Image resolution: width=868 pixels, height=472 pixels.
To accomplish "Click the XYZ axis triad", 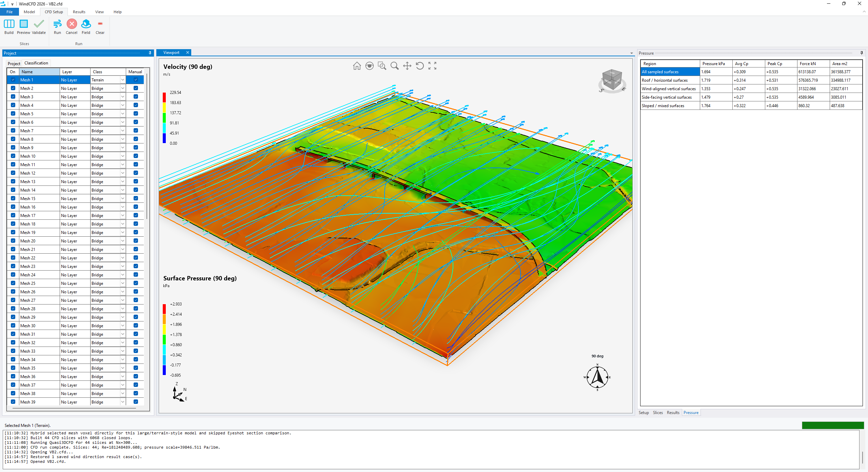I will pos(179,393).
